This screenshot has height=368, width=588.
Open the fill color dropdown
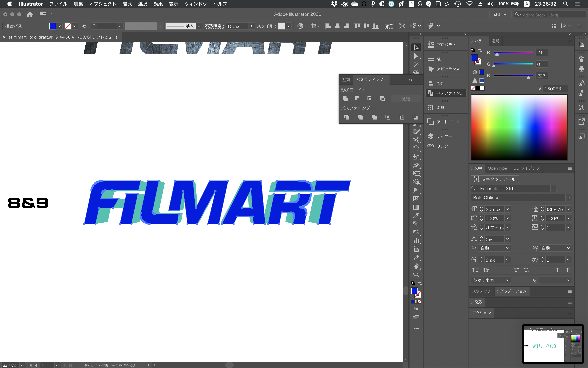[x=59, y=26]
